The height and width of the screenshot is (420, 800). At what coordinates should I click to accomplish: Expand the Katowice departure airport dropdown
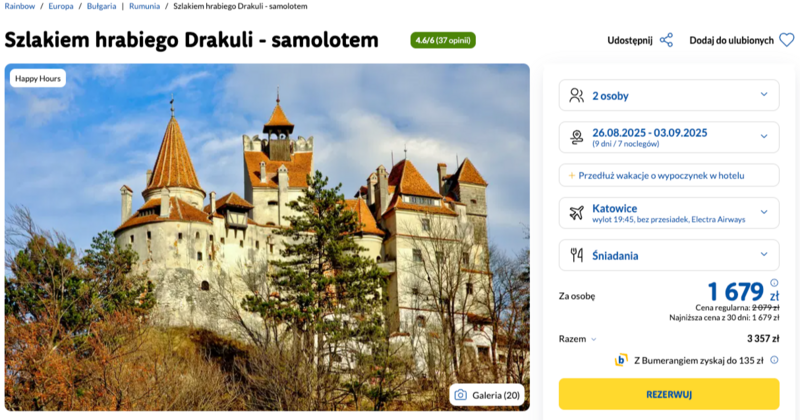pos(669,213)
